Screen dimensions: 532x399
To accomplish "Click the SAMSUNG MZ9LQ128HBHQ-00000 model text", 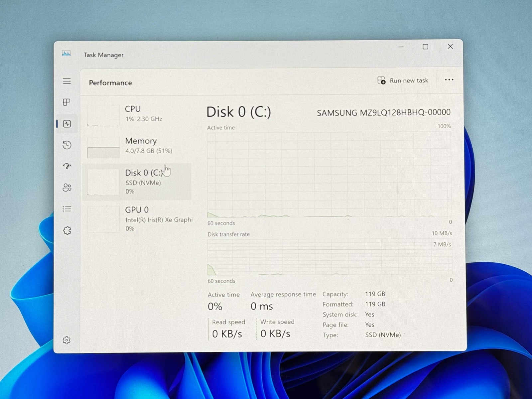I will tap(384, 113).
